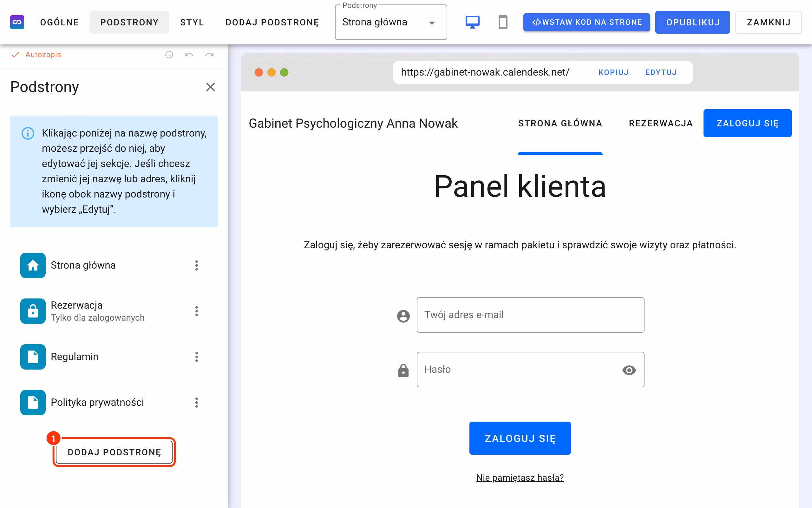
Task: Copy the site URL with KOPIUJ
Action: coord(613,72)
